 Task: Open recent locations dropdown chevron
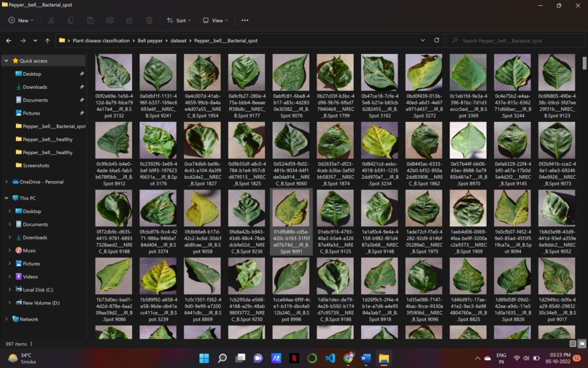click(35, 41)
